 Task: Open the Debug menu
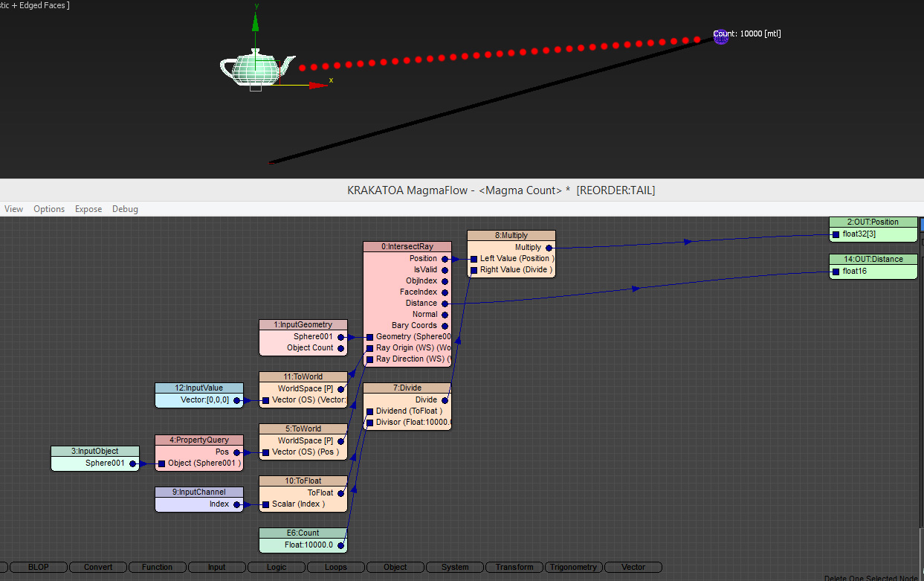pos(125,209)
